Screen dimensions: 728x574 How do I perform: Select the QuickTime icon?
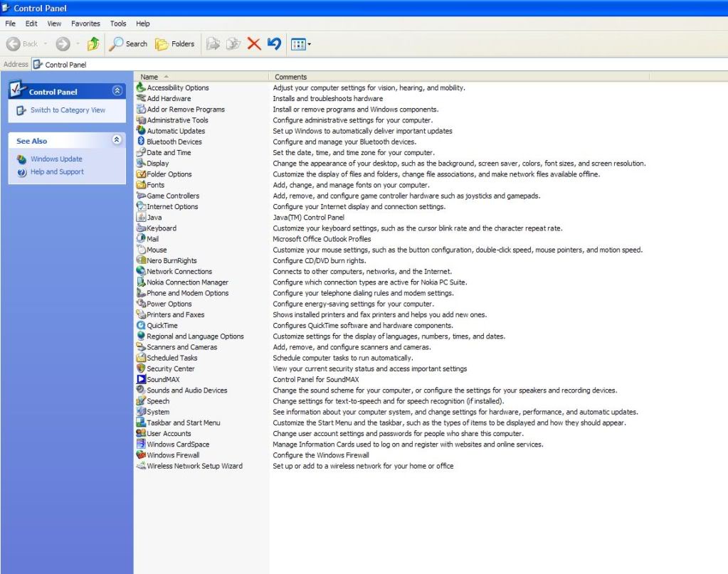[141, 326]
